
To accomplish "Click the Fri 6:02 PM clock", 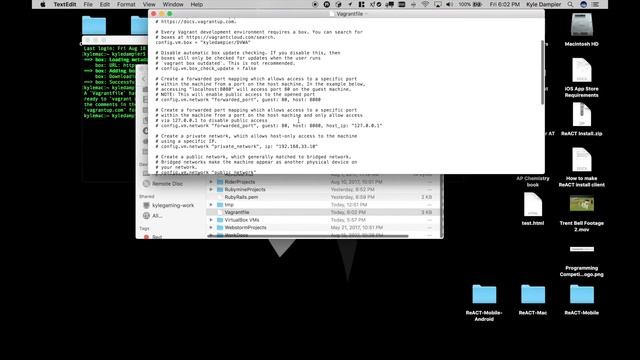I will coord(504,4).
